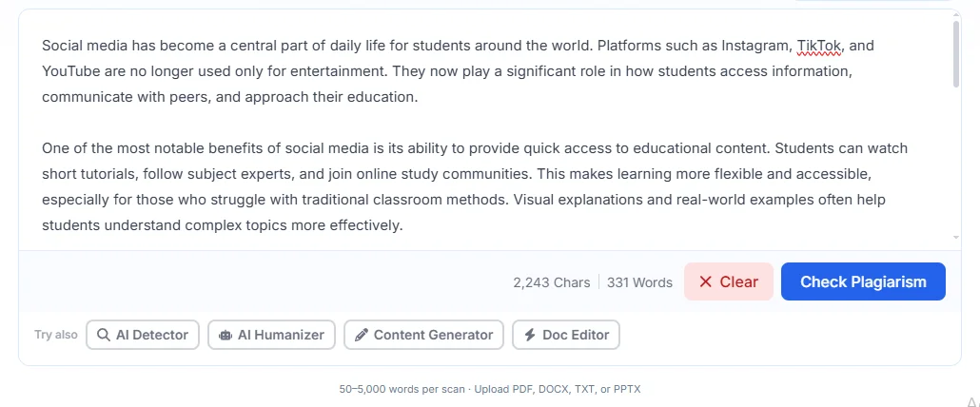Place cursor in paragraph starting 'One of the most notable'
This screenshot has width=980, height=407.
[475, 186]
